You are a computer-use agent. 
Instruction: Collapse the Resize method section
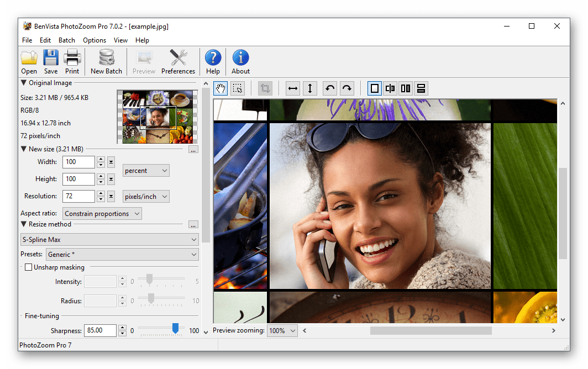[x=24, y=224]
